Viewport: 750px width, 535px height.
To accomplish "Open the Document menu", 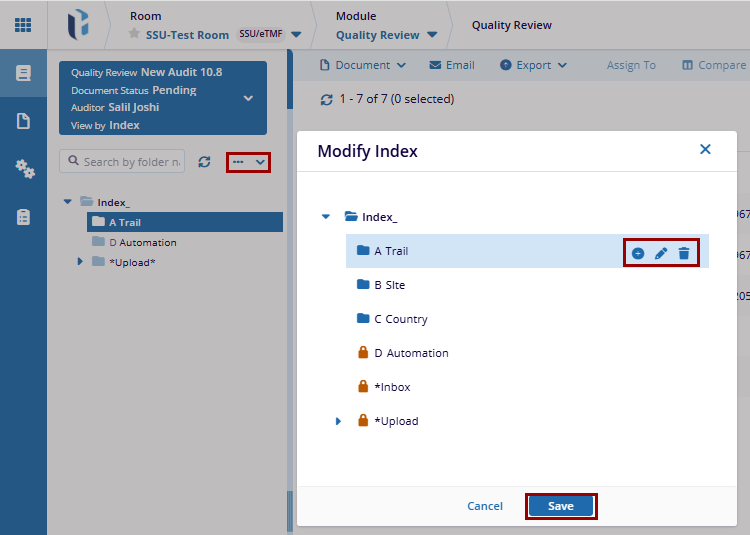I will pyautogui.click(x=363, y=65).
